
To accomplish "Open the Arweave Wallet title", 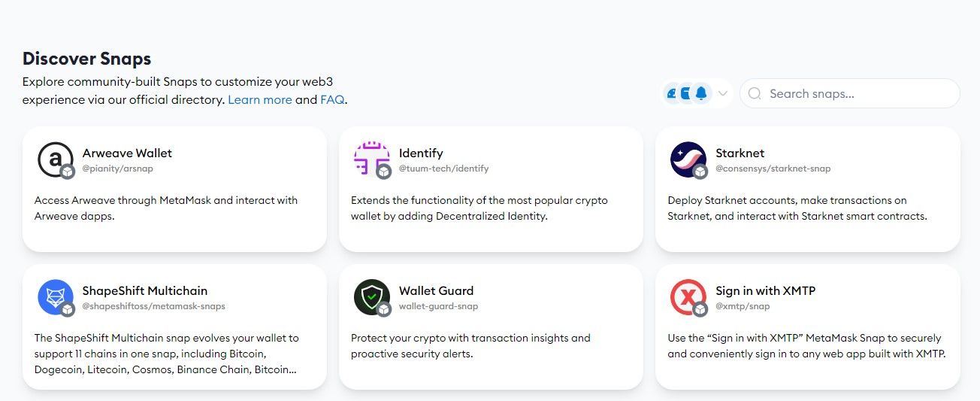I will click(x=127, y=153).
